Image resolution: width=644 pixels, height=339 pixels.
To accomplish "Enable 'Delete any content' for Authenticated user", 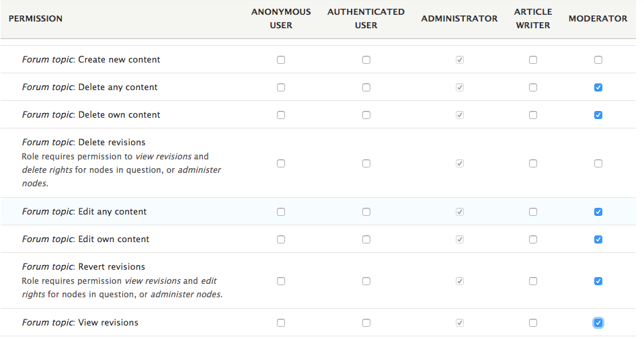I will point(366,87).
